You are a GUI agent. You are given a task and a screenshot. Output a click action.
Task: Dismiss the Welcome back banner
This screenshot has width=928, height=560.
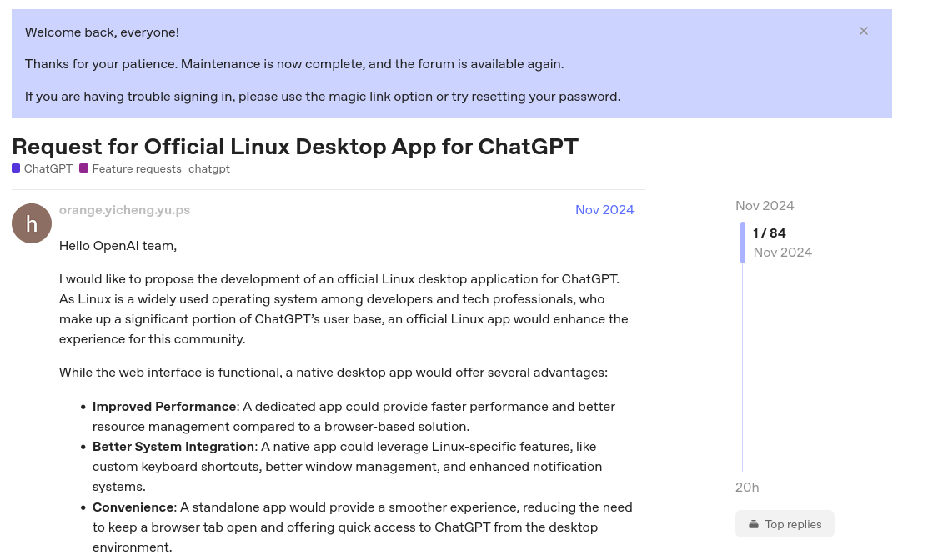pos(864,32)
